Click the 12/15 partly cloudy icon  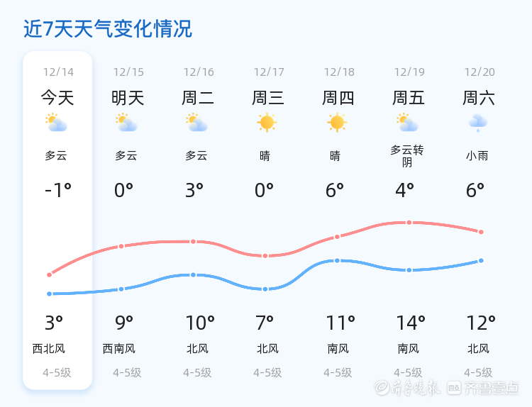(x=126, y=123)
